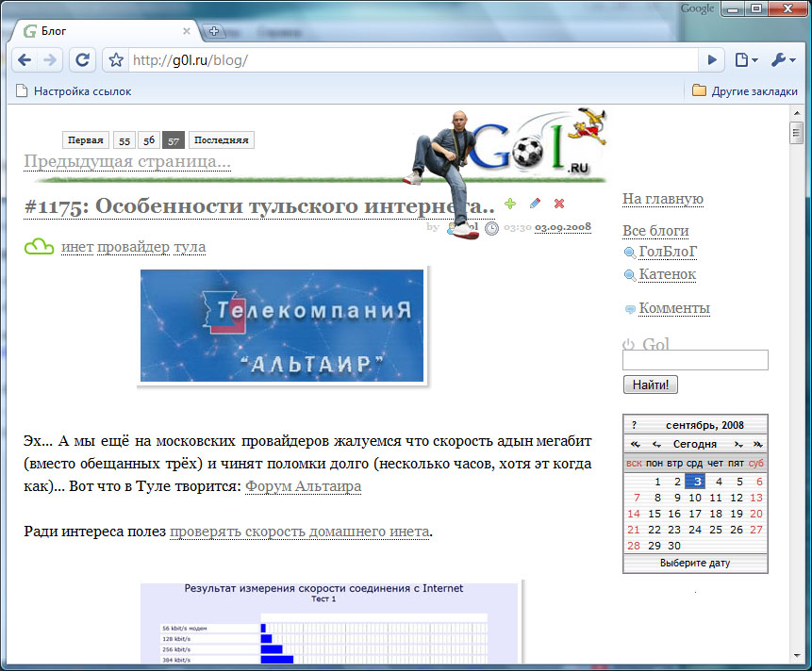Screen dimensions: 812x671
Task: Click the power icon beside Gol
Action: tap(628, 344)
